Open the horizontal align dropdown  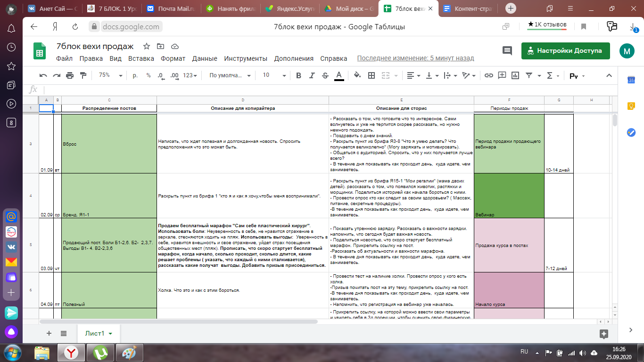[x=413, y=75]
